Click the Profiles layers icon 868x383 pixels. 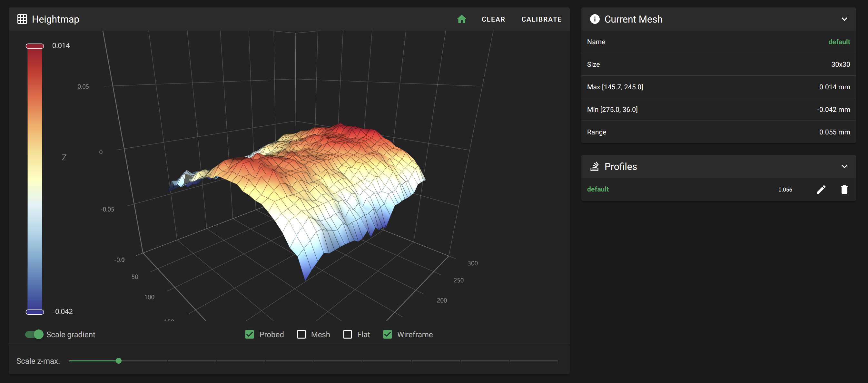pyautogui.click(x=594, y=166)
